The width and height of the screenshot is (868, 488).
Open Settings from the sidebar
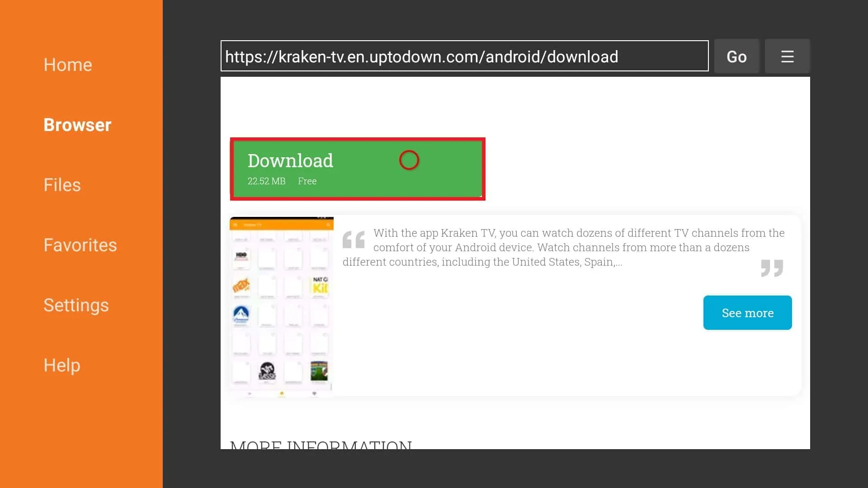click(x=76, y=305)
